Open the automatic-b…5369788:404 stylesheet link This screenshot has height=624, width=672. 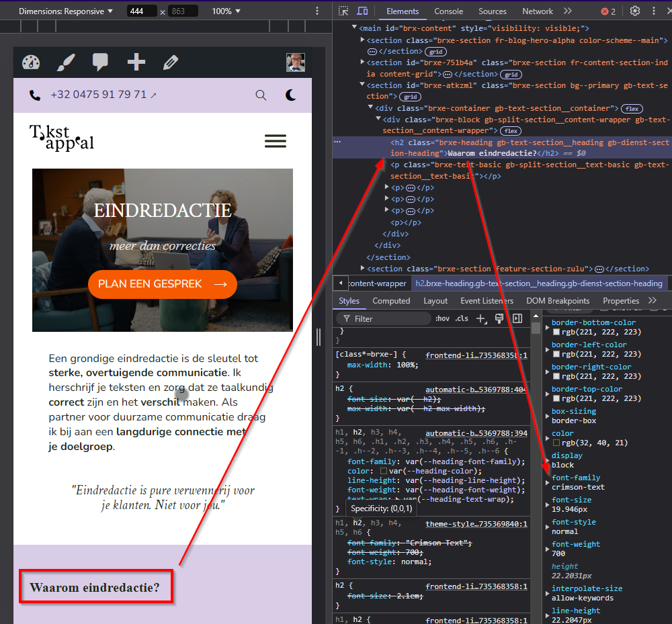point(476,390)
